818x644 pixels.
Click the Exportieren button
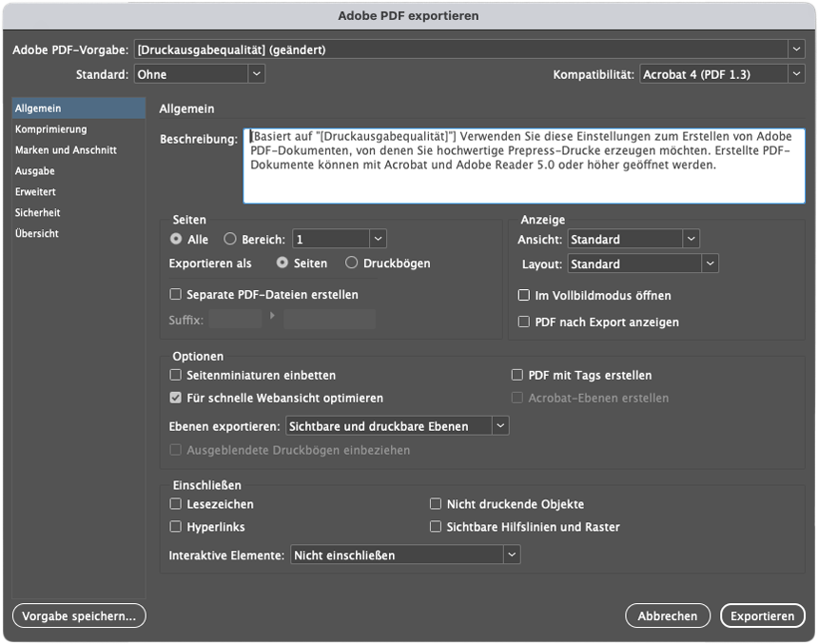(x=762, y=615)
